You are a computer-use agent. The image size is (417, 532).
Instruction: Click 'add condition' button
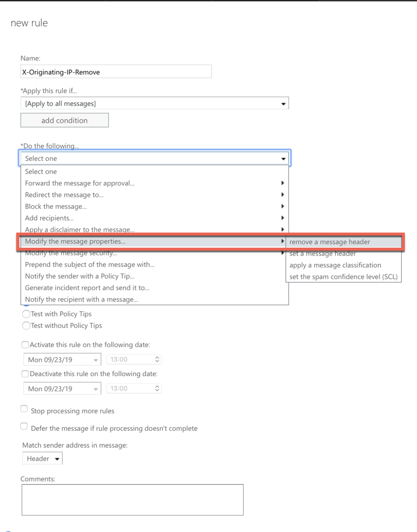(65, 120)
